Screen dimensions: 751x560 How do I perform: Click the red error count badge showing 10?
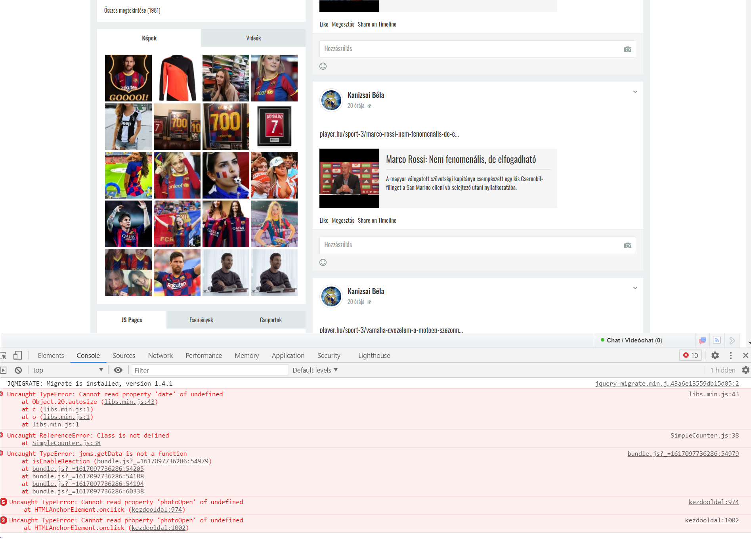click(691, 355)
